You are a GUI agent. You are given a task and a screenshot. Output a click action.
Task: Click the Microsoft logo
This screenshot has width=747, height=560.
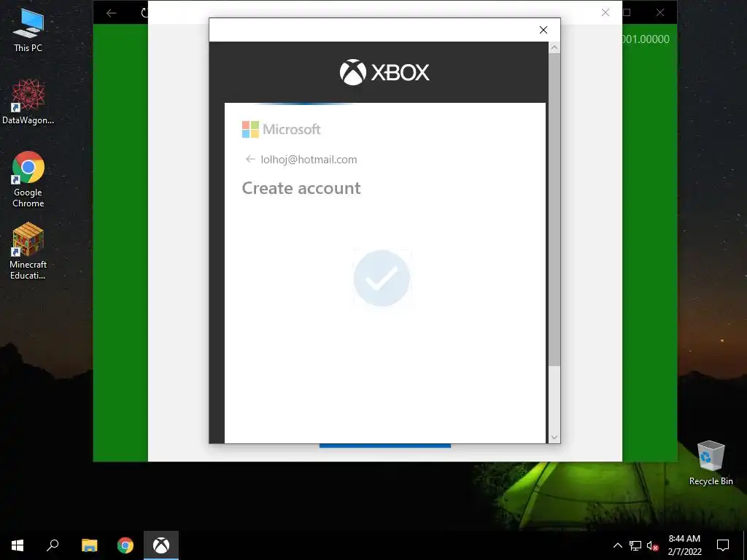point(281,130)
